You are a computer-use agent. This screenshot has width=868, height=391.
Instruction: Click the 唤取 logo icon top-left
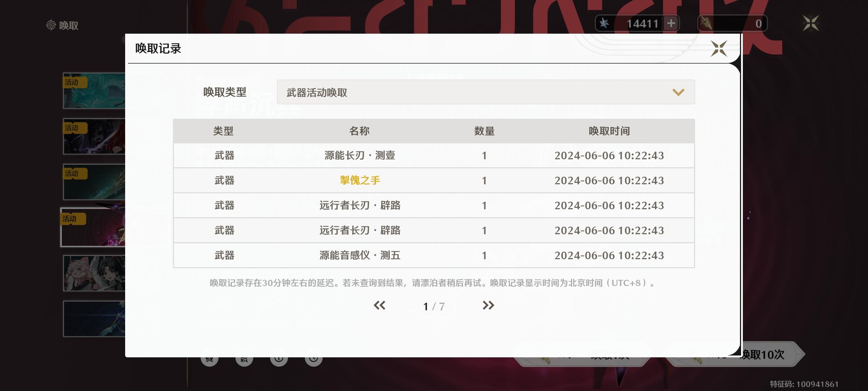[51, 25]
